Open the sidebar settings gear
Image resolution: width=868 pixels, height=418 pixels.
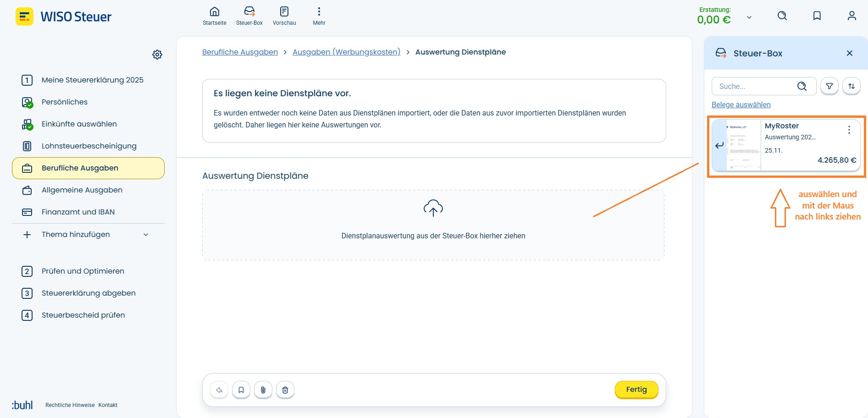coord(157,55)
